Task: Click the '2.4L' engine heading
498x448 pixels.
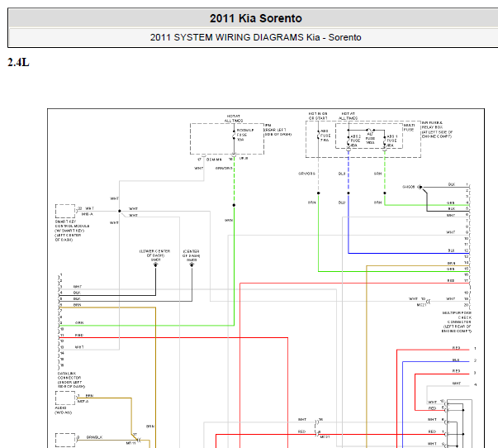Action: [18, 62]
